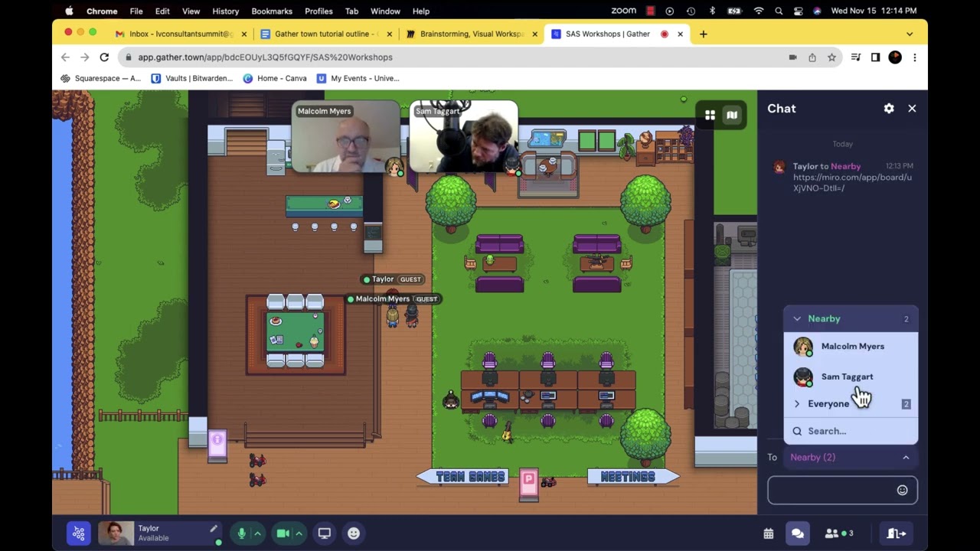
Task: Open media controls in Chrome toolbar
Action: click(x=856, y=57)
